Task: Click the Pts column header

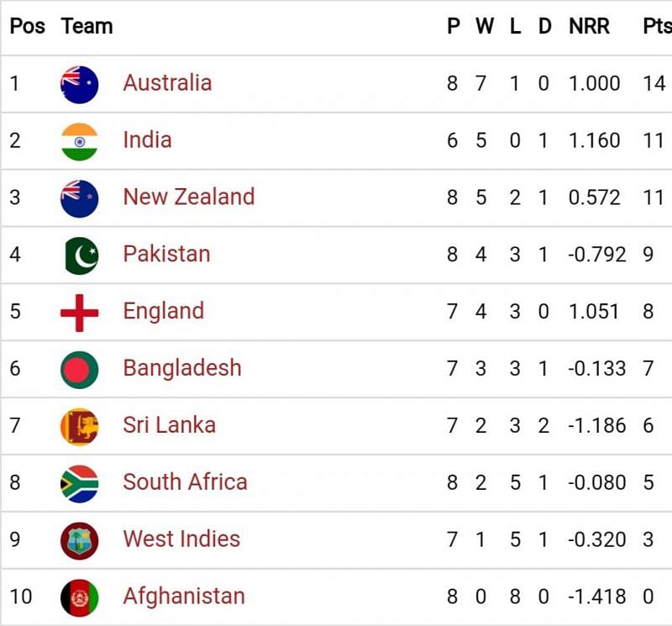Action: (657, 26)
